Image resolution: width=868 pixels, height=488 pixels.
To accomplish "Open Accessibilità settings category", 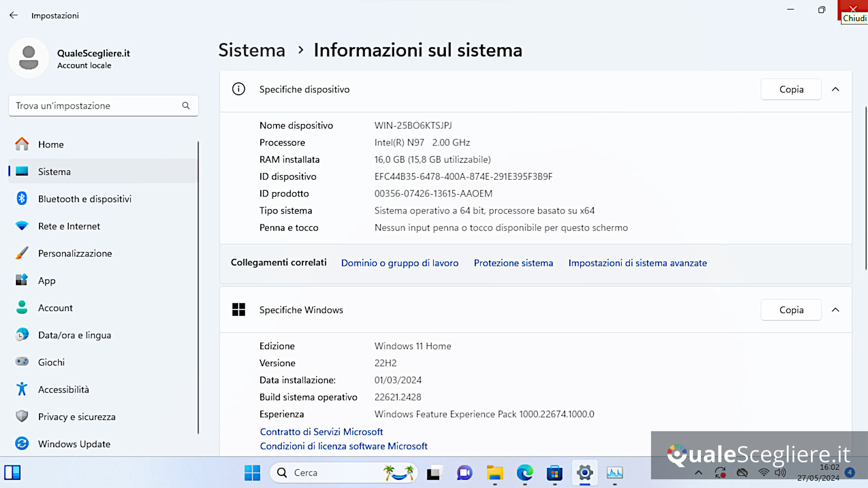I will [63, 390].
